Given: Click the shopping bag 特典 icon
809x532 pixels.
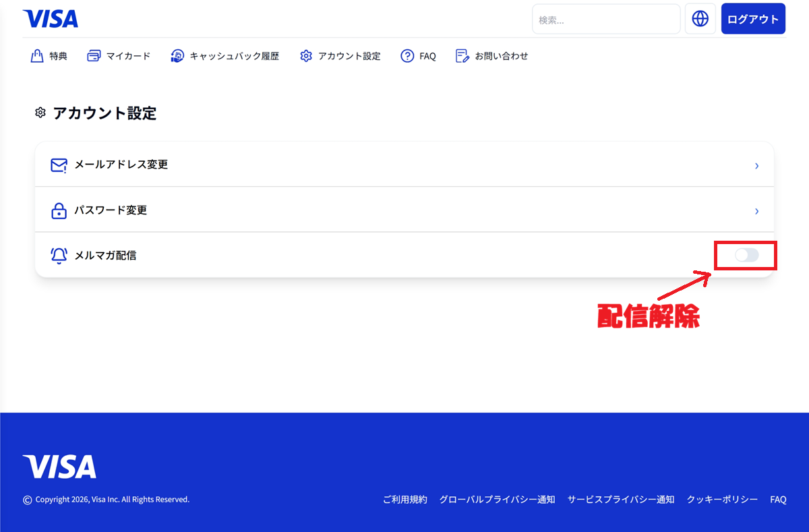Looking at the screenshot, I should pos(37,56).
